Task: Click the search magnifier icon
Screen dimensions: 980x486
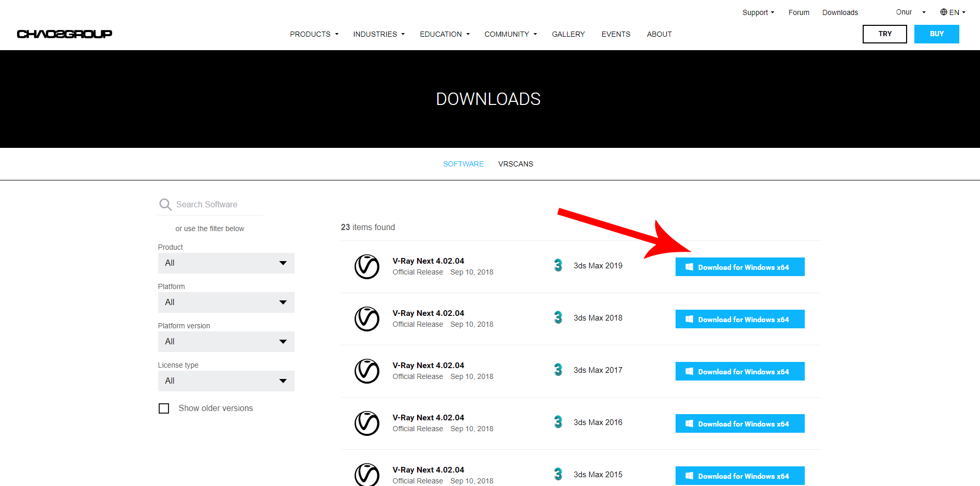Action: click(165, 205)
